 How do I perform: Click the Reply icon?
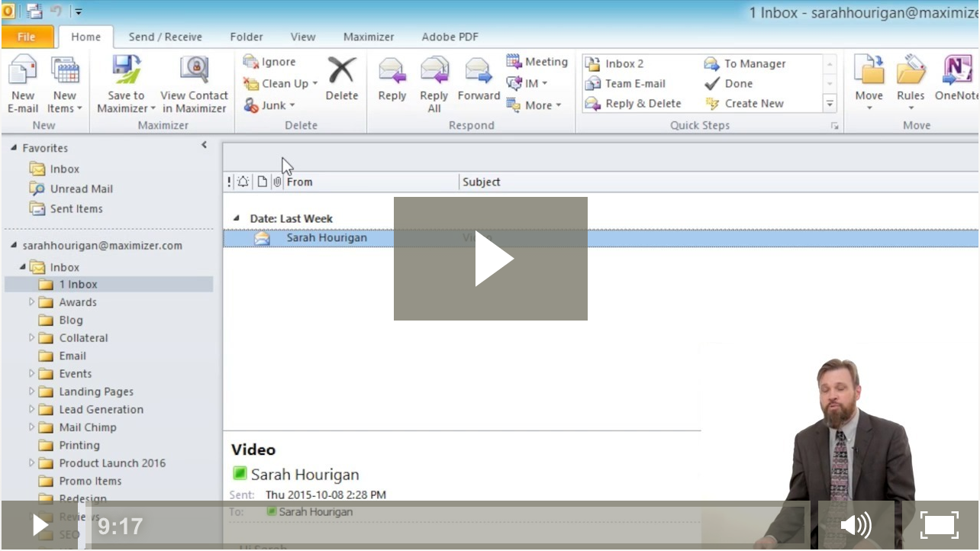(x=392, y=71)
